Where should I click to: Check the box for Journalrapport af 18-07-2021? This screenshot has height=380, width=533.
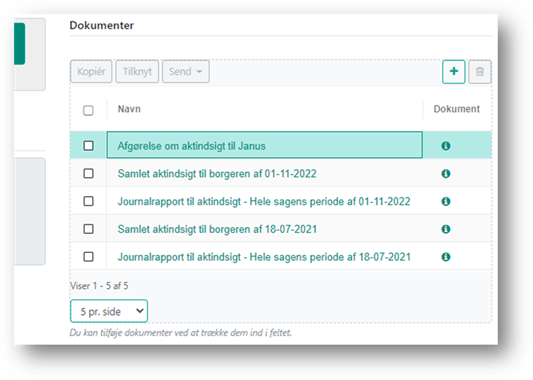(x=88, y=257)
